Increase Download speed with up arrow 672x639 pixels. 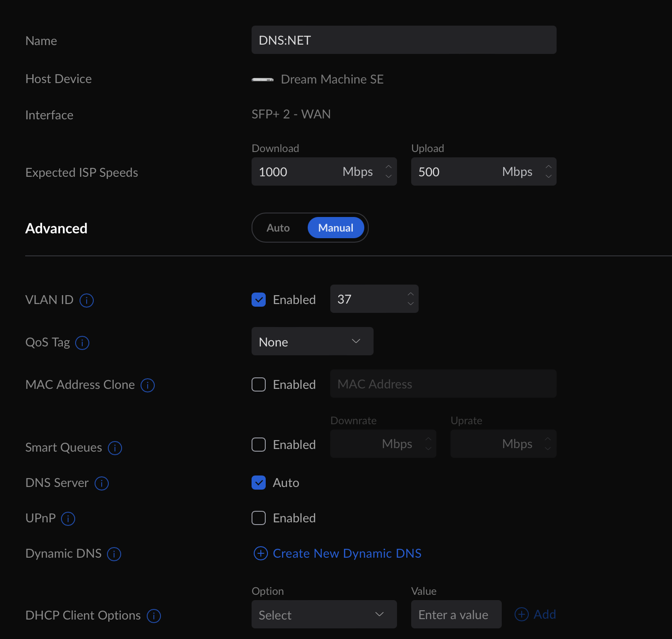389,167
